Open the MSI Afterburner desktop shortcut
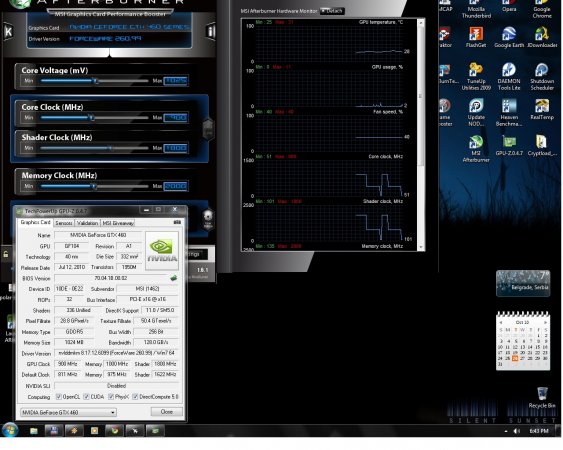Image resolution: width=563 pixels, height=450 pixels. 476,149
